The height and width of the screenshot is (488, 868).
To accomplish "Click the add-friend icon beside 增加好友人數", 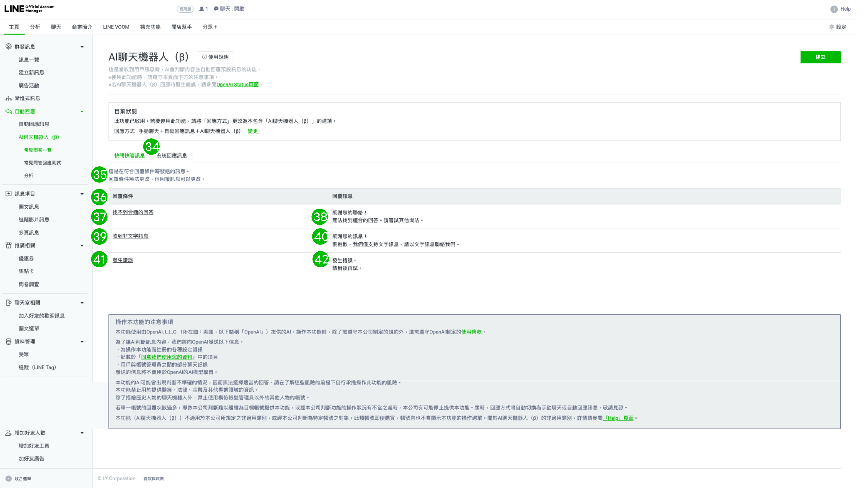I will coord(8,432).
